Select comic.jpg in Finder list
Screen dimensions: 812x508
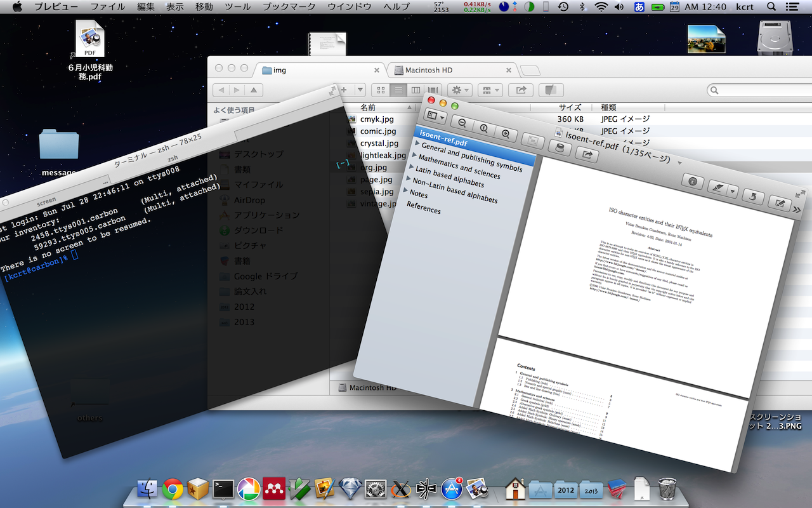[378, 131]
